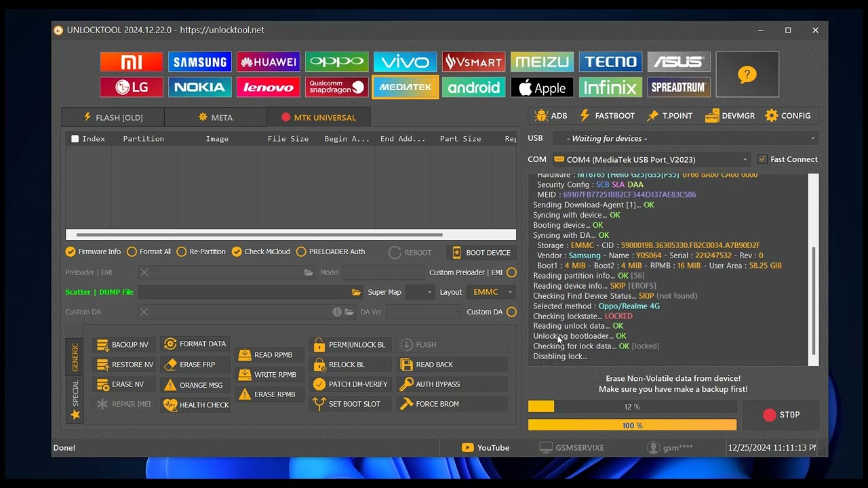868x488 pixels.
Task: Clear the Custom DA field X icon
Action: click(x=144, y=312)
